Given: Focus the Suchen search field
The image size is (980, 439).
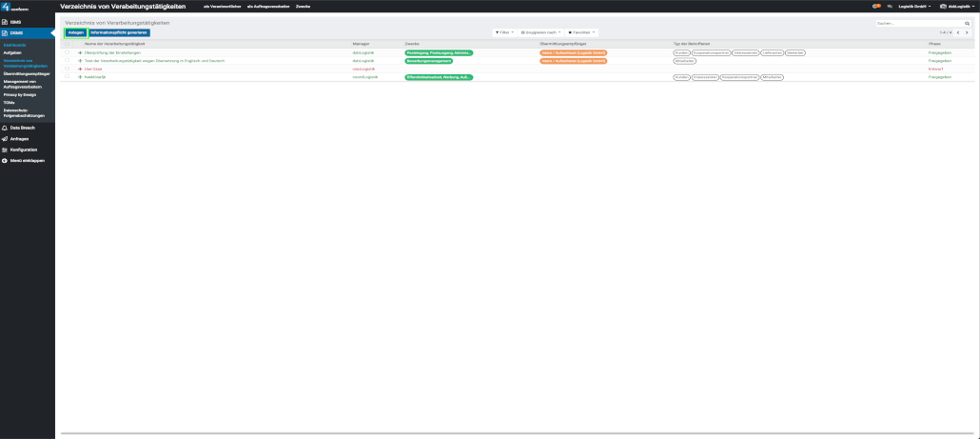Looking at the screenshot, I should pos(916,23).
